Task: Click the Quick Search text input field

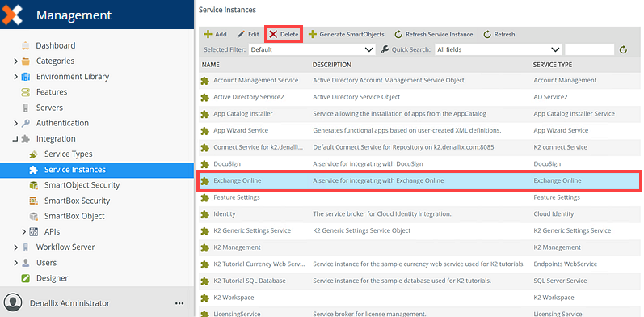Action: point(589,50)
